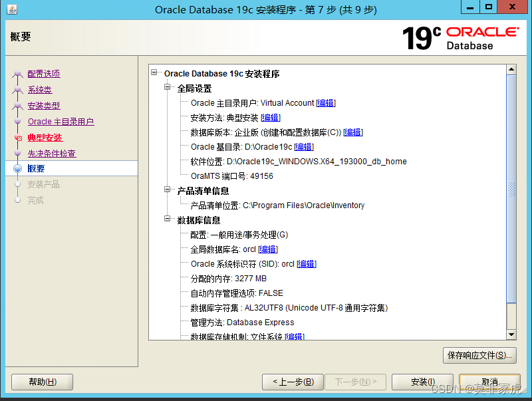Edit the Oracle 基目录 D:\Oracle19c setting
This screenshot has width=532, height=401.
tap(304, 147)
